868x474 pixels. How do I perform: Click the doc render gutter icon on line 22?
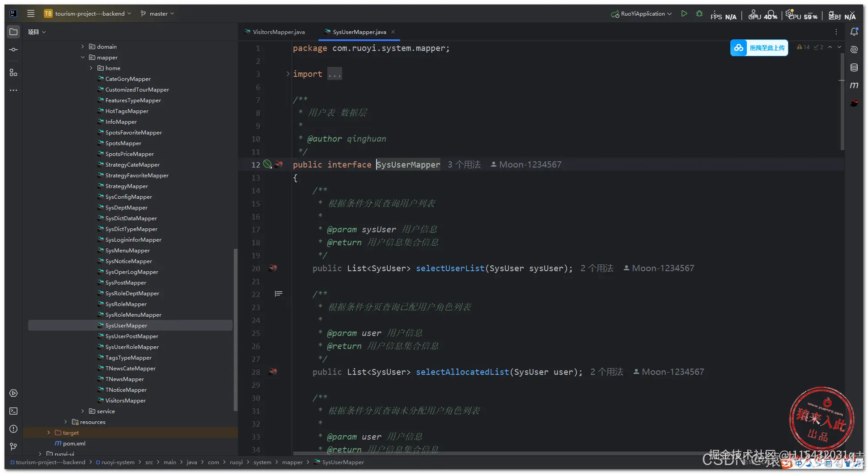point(279,294)
